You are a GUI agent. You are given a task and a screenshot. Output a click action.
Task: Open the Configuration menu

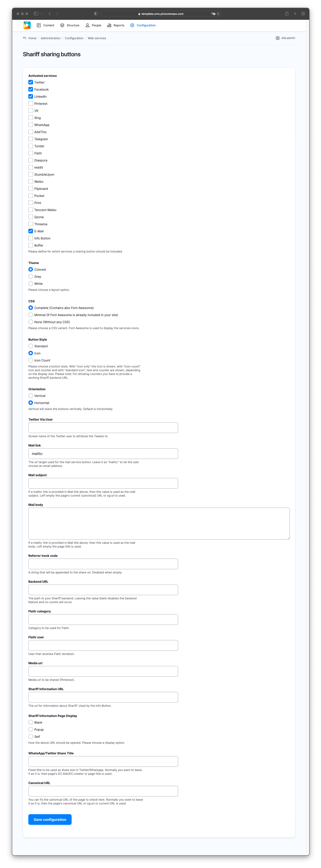pyautogui.click(x=143, y=25)
